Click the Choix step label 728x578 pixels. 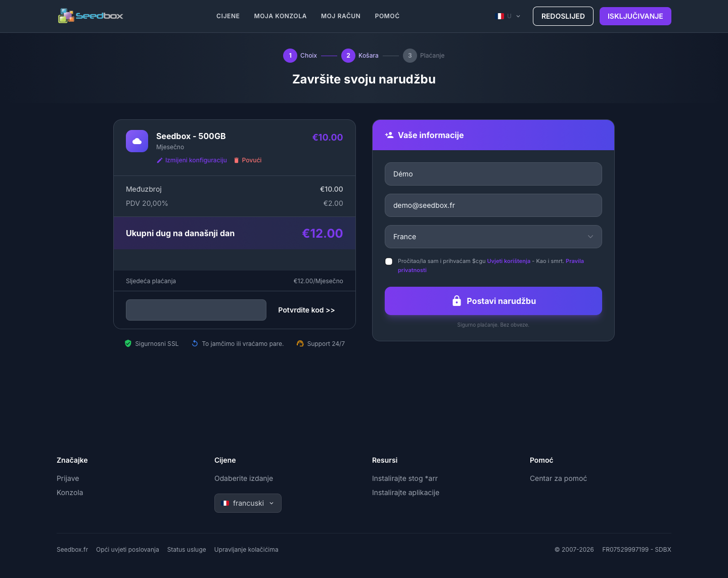(308, 56)
